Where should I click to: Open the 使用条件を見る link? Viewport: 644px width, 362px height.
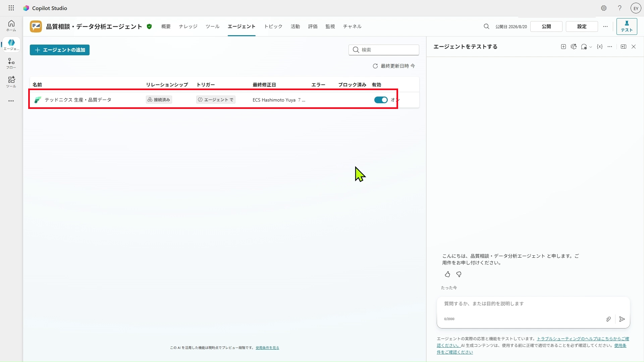(x=267, y=348)
